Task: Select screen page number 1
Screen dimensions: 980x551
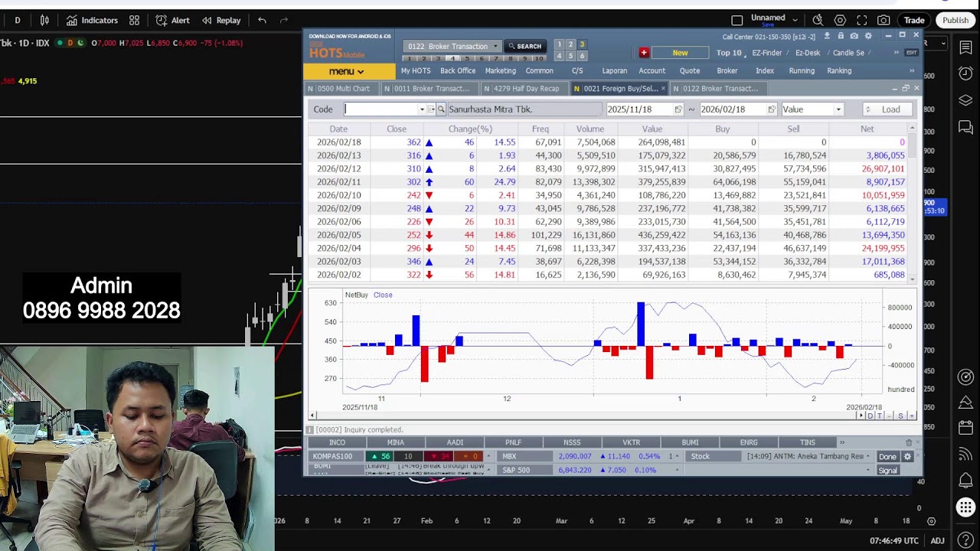Action: 559,44
